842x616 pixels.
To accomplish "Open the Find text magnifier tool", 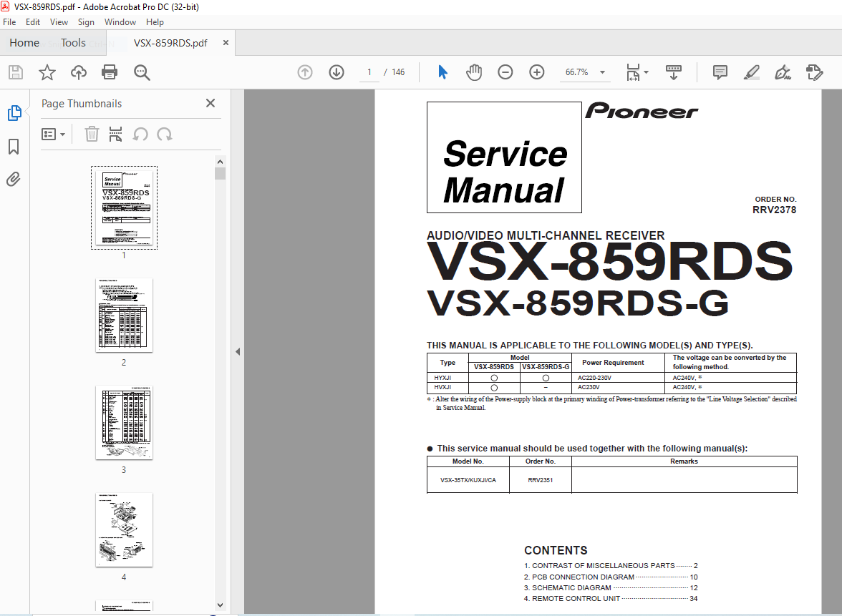I will [142, 72].
